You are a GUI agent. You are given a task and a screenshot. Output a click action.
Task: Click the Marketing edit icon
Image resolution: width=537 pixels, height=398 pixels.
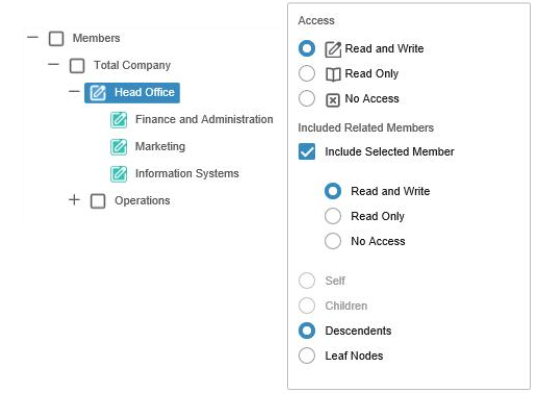119,147
